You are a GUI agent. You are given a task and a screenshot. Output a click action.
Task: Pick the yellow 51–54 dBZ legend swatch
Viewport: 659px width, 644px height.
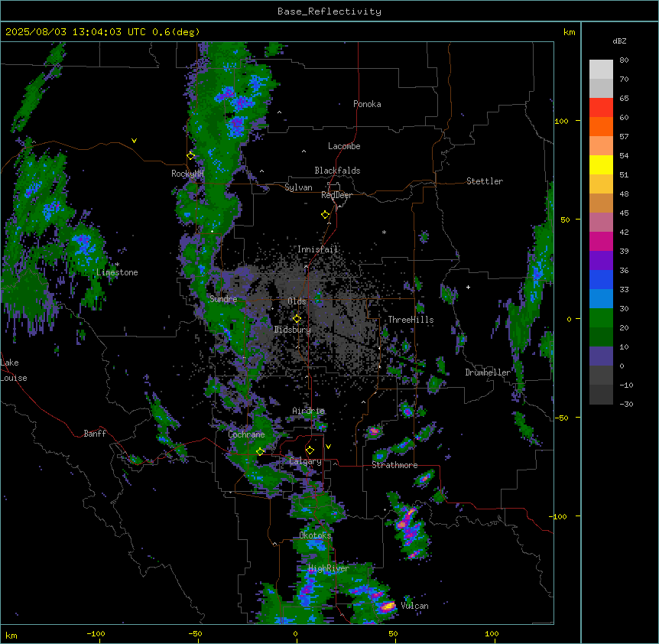point(601,164)
